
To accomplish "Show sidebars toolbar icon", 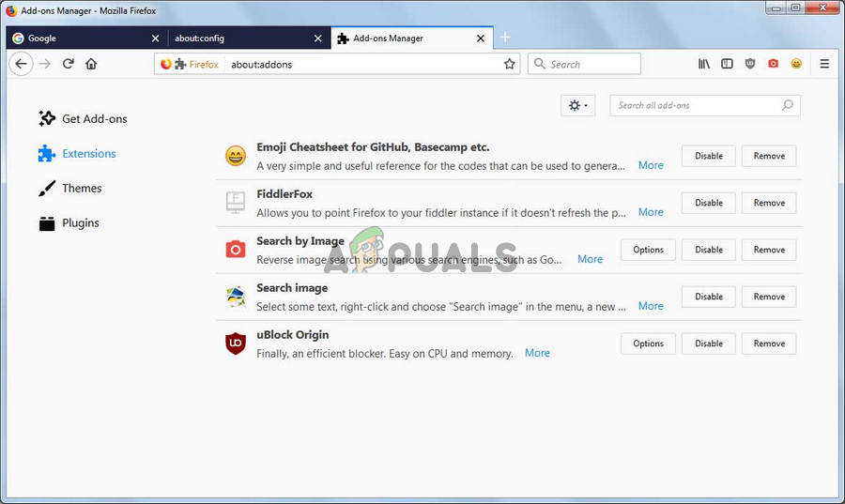I will (x=727, y=64).
